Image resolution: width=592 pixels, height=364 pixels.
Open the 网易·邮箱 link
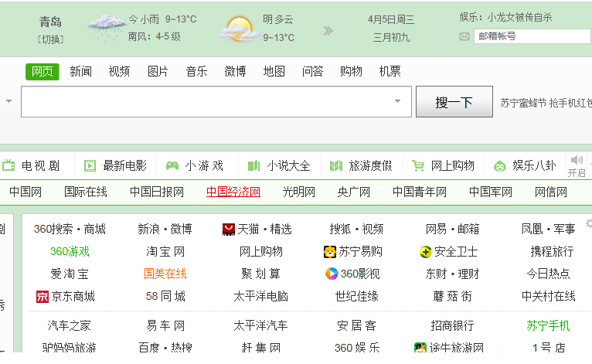pyautogui.click(x=452, y=230)
